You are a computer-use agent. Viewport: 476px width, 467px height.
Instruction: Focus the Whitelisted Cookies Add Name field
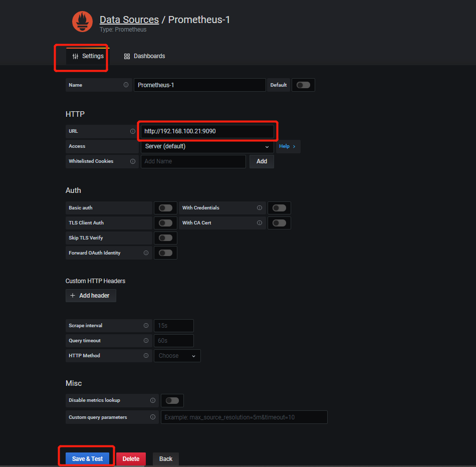coord(193,161)
